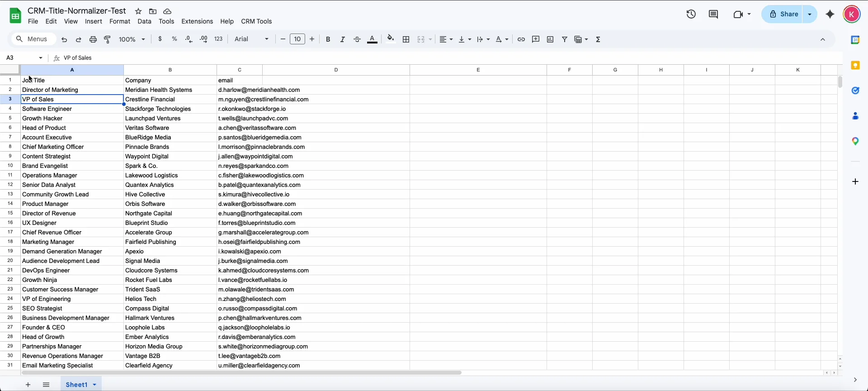Open the Arial font dropdown
868x391 pixels.
(252, 39)
